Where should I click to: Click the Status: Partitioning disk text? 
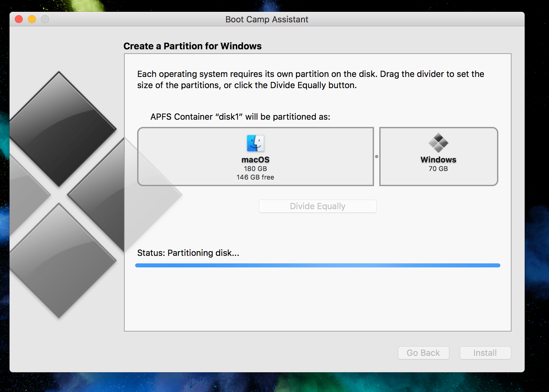pyautogui.click(x=188, y=253)
